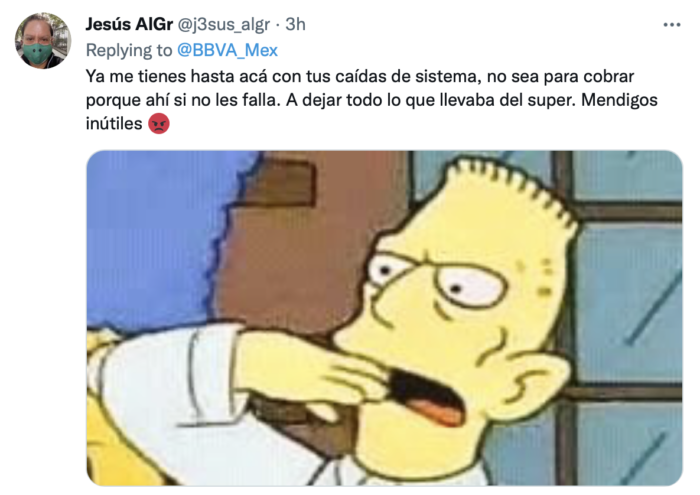Open tweet permalink via the 3h timestamp
The height and width of the screenshot is (495, 700).
click(x=295, y=24)
